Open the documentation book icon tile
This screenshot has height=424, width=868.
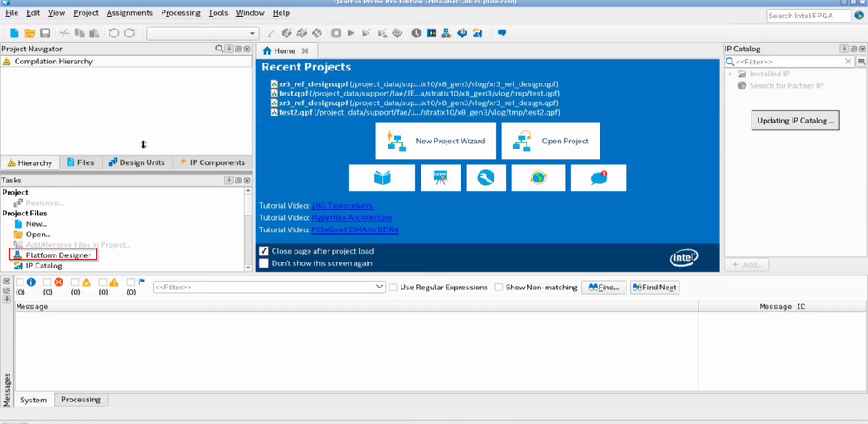(x=382, y=178)
